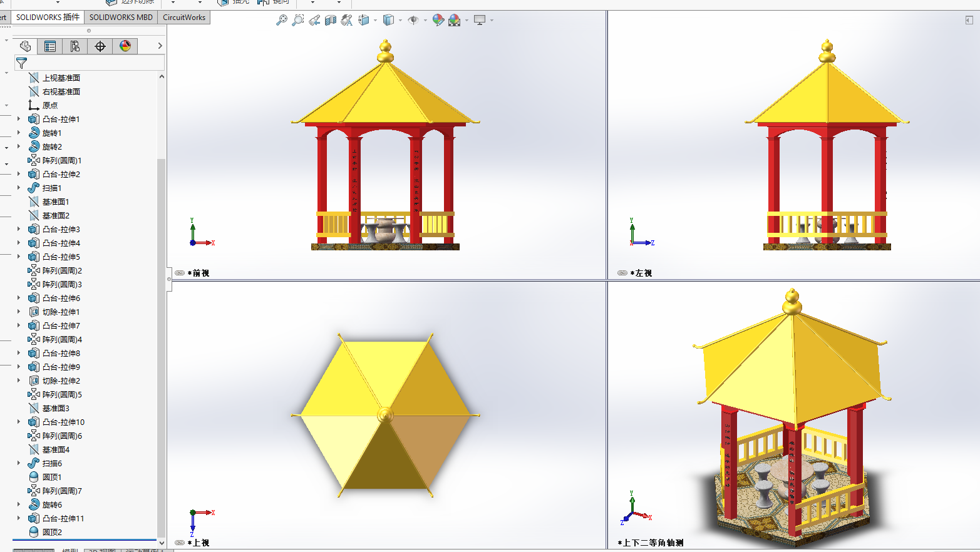Click the *左视 viewport label
This screenshot has height=552, width=980.
[x=641, y=273]
